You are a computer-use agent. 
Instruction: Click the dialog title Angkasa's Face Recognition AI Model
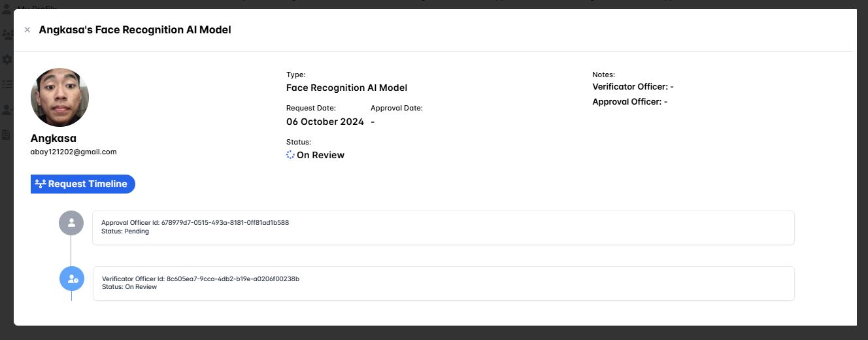[135, 30]
